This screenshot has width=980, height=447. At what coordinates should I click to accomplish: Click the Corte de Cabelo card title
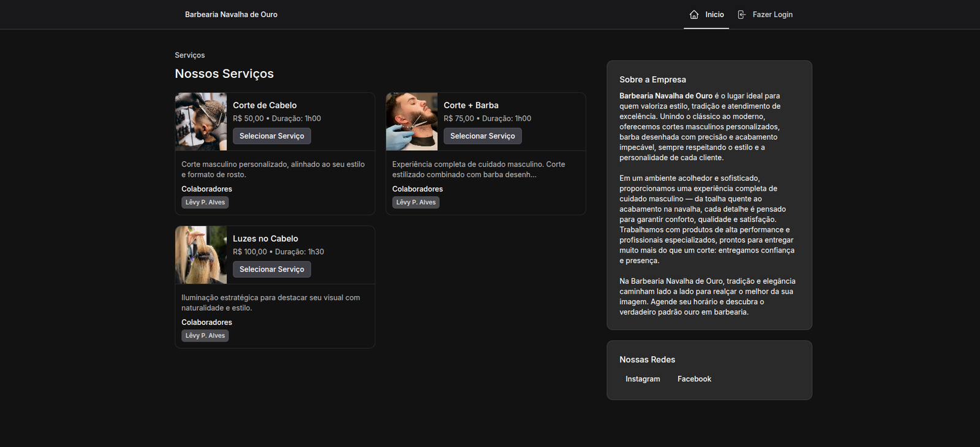(265, 105)
